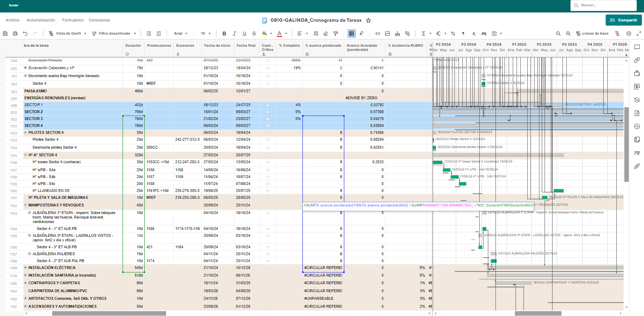
Task: Expand INSTALACIÓN ELÉCTRICA group
Action: (x=25, y=268)
